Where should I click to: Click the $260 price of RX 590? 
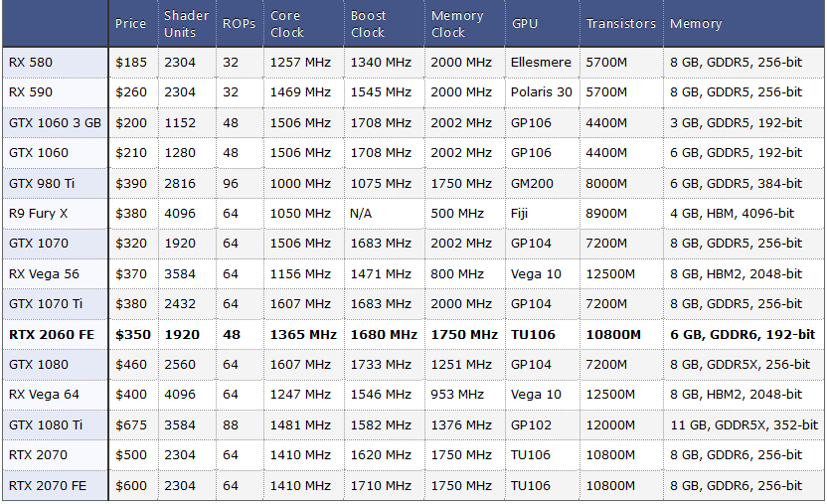pos(131,92)
